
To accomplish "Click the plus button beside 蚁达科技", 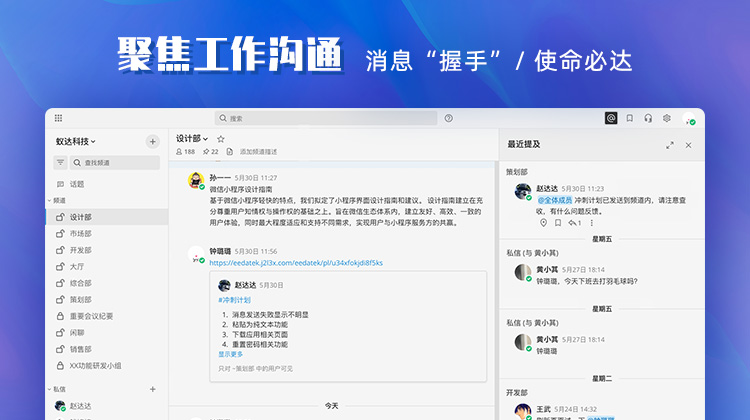I will tap(152, 142).
